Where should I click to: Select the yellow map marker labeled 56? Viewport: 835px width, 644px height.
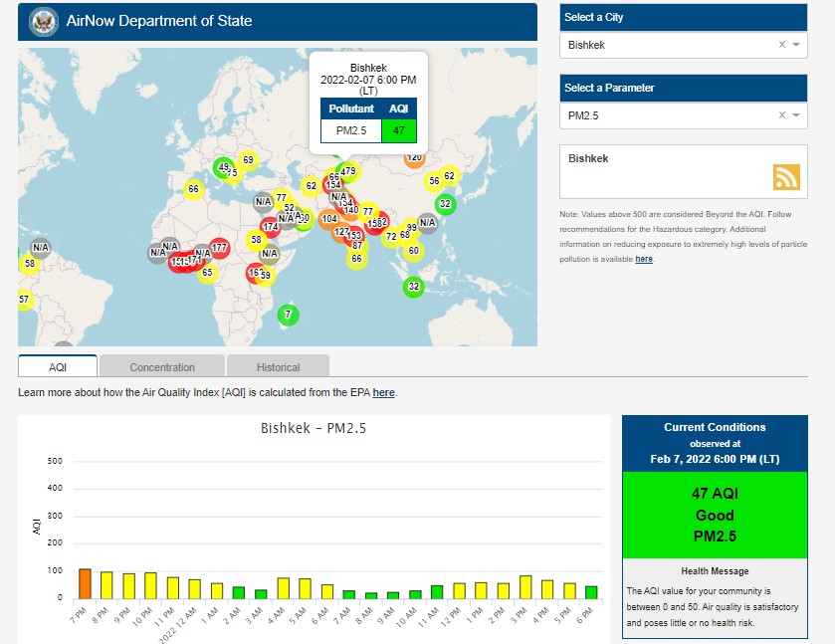pyautogui.click(x=434, y=181)
